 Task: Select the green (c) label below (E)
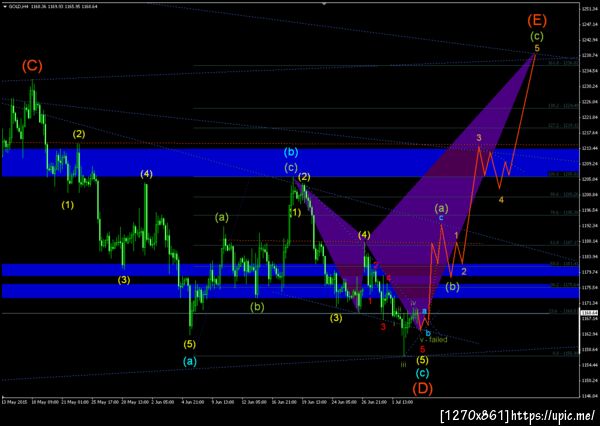[537, 36]
